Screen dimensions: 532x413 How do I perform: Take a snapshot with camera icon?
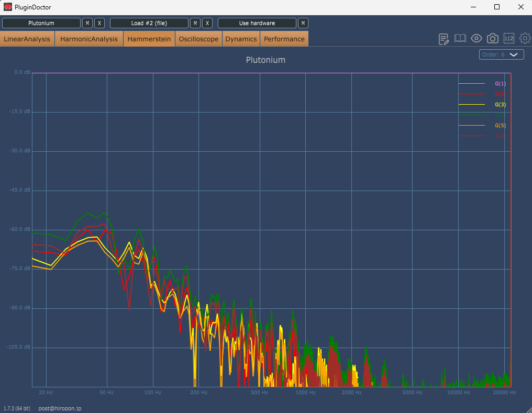point(493,39)
